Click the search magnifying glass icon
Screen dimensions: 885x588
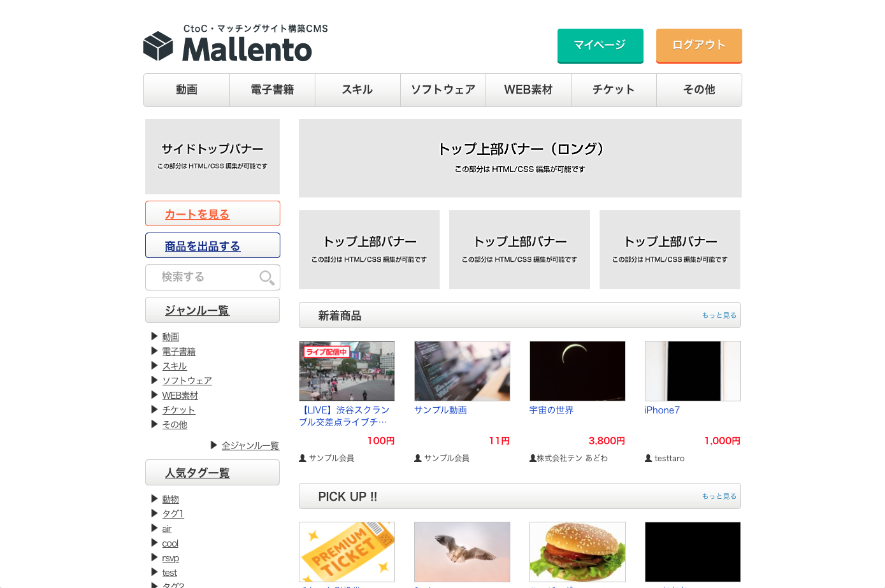(266, 278)
